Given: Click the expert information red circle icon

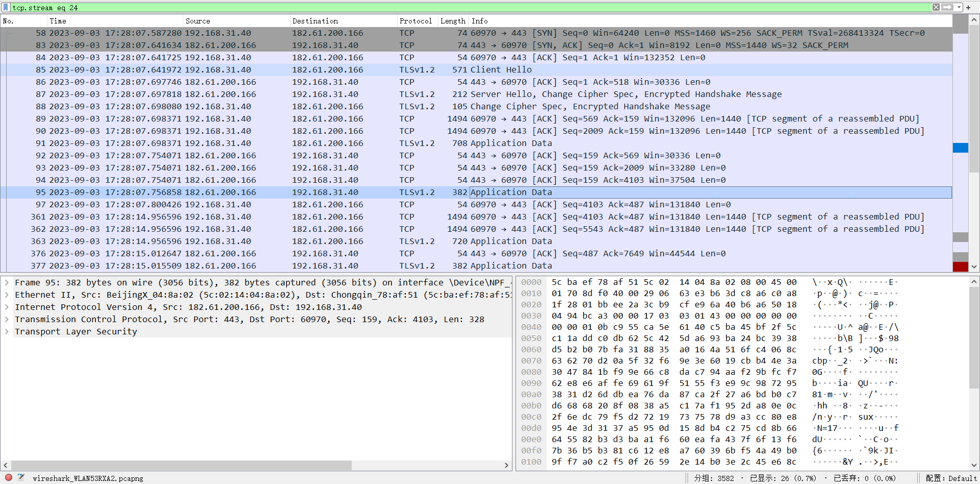Looking at the screenshot, I should coord(9,478).
